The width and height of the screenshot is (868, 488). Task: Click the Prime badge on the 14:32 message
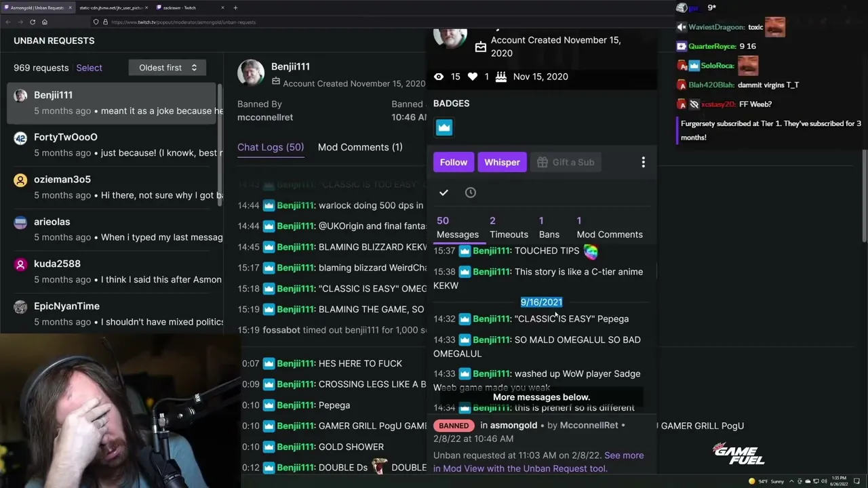(465, 319)
